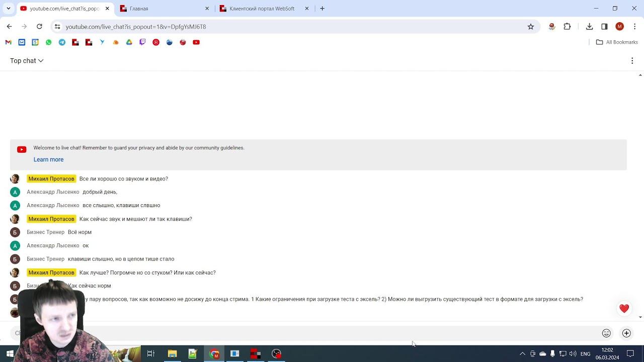Viewport: 644px width, 362px height.
Task: Click author Александр Лысенко in 'добрый день' message
Action: [53, 192]
